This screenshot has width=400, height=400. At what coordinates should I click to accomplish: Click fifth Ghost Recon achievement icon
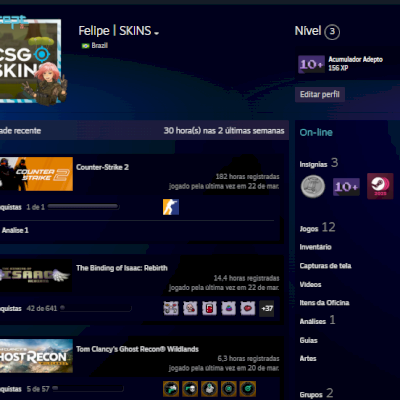248,389
